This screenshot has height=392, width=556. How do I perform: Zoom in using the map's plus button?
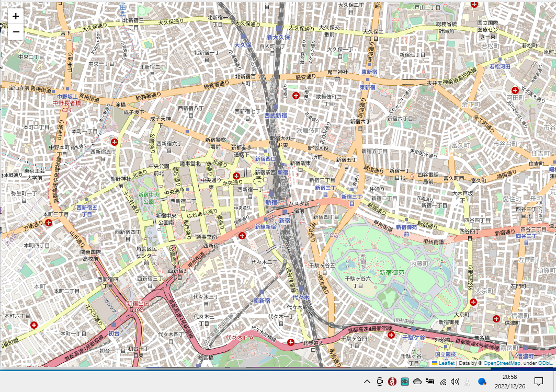[x=15, y=16]
